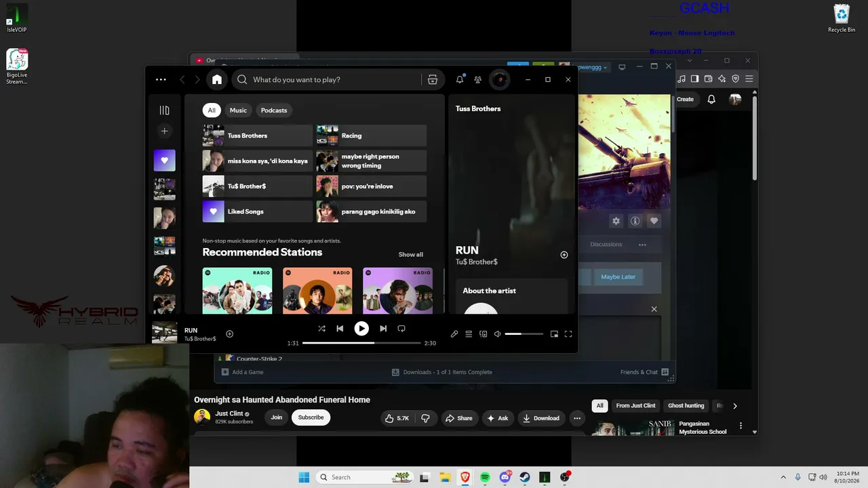Screen dimensions: 868x488
Task: Adjust the Spotify volume slider
Action: click(524, 334)
